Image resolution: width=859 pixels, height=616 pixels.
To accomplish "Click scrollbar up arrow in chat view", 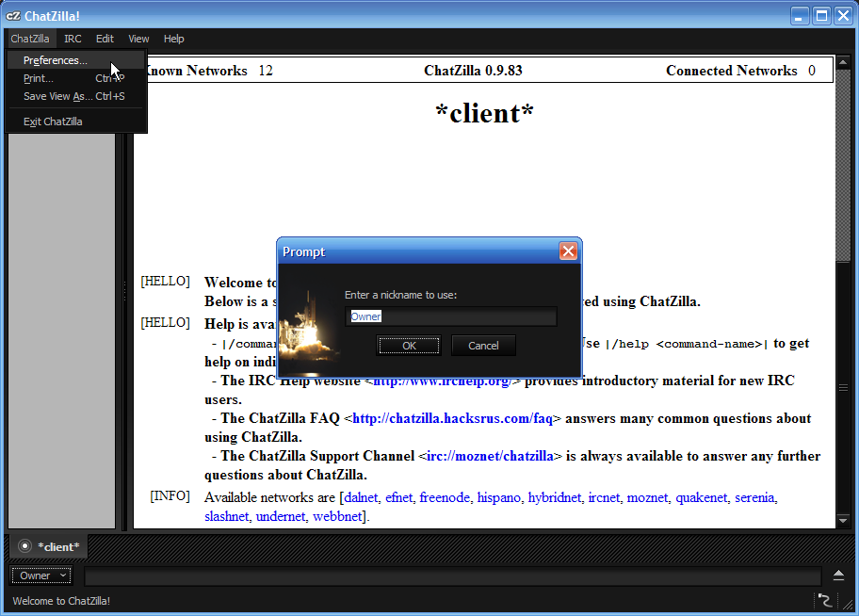I will [843, 61].
